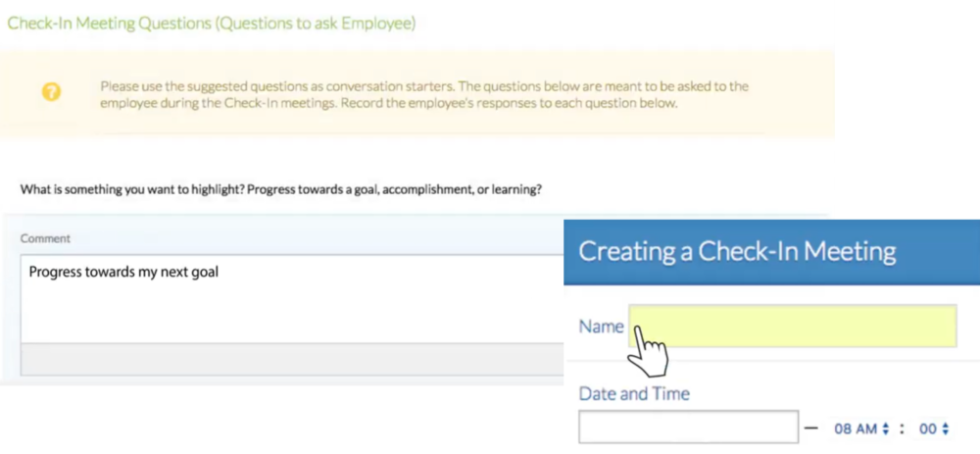Click the yellow question mark help icon
Image resolution: width=980 pixels, height=454 pixels.
pos(51,92)
